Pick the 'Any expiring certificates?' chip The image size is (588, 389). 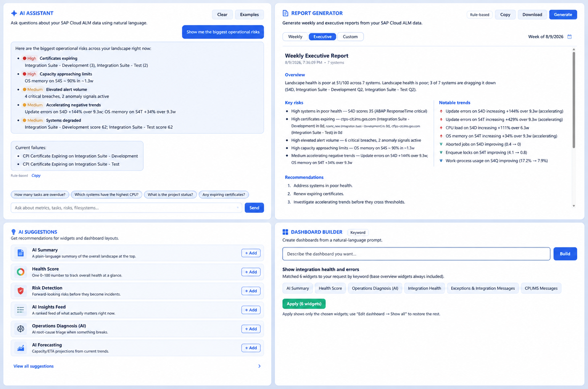(224, 194)
